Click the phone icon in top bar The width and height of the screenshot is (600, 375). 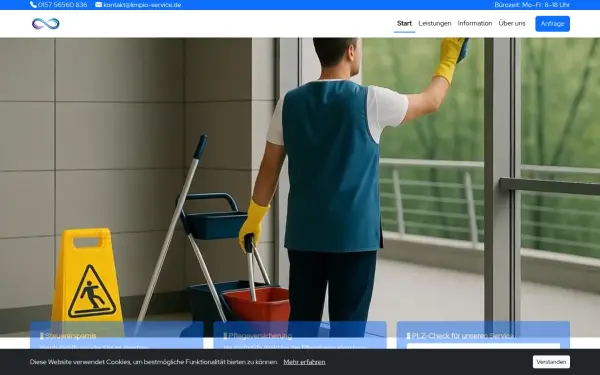pos(33,5)
